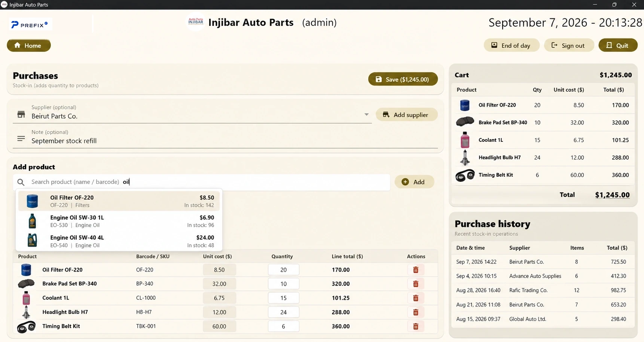Click Coolant 1L thumbnail in cart

click(x=465, y=140)
